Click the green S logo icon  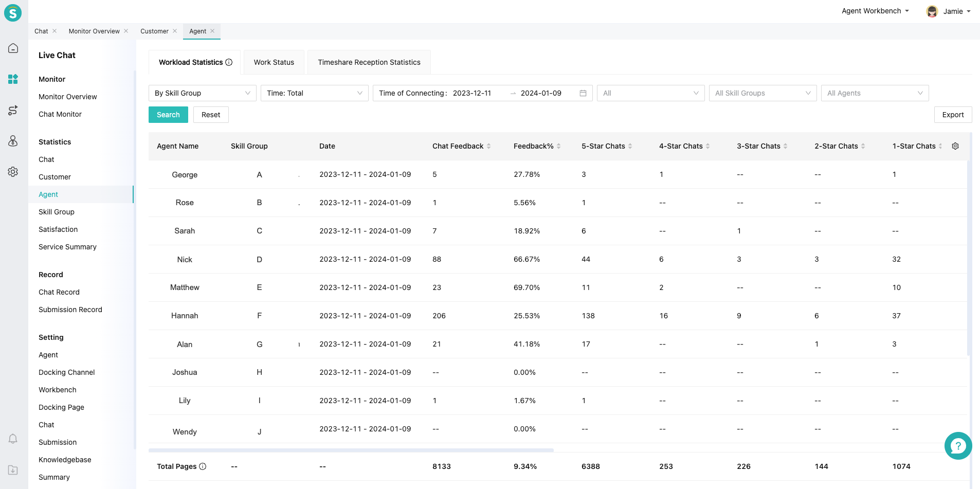tap(13, 12)
